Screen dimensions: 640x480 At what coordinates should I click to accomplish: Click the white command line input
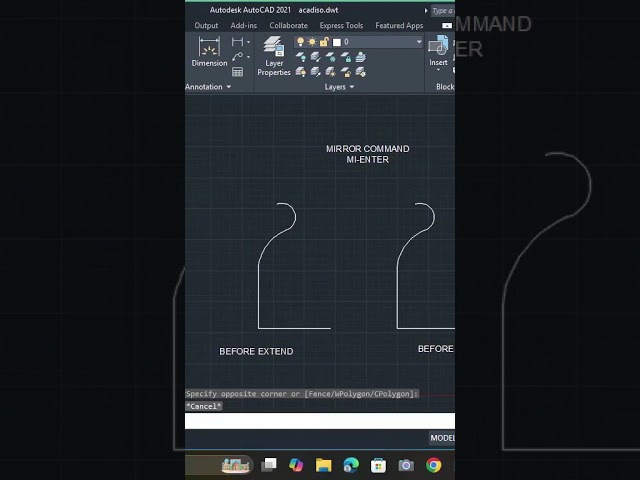click(x=320, y=421)
